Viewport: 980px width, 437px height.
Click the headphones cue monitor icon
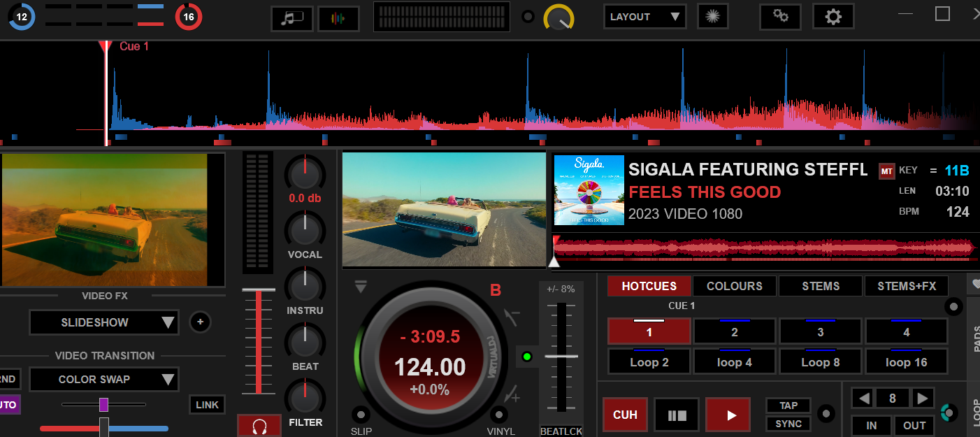click(260, 426)
